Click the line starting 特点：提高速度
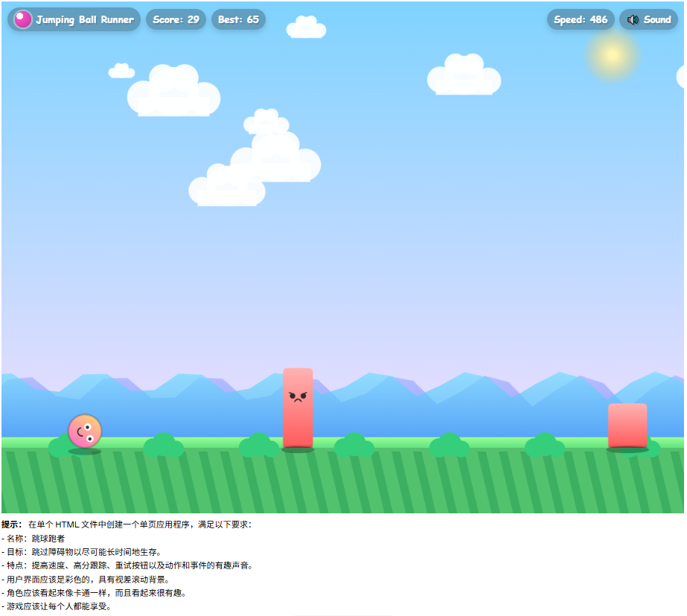 (127, 565)
